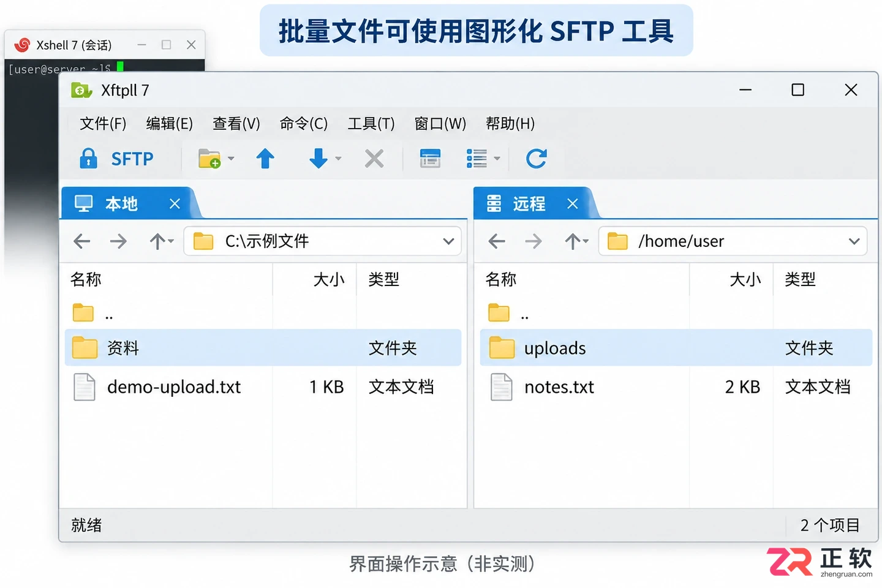
Task: Open local up-level history dropdown arrow
Action: (171, 241)
